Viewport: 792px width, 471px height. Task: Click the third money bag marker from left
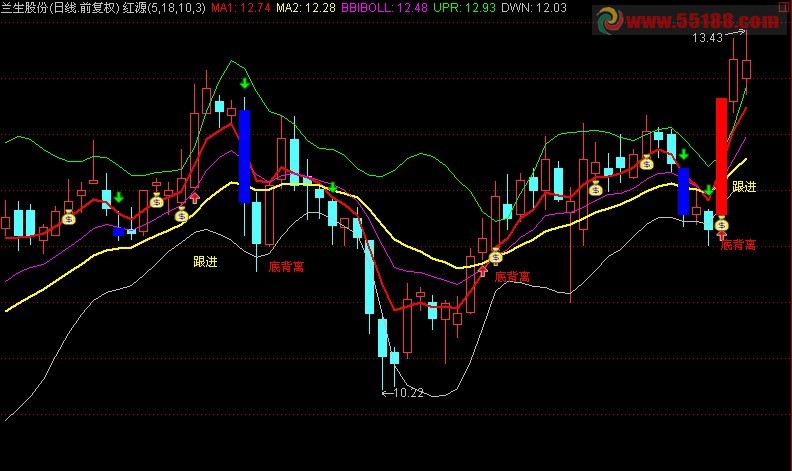coord(181,215)
